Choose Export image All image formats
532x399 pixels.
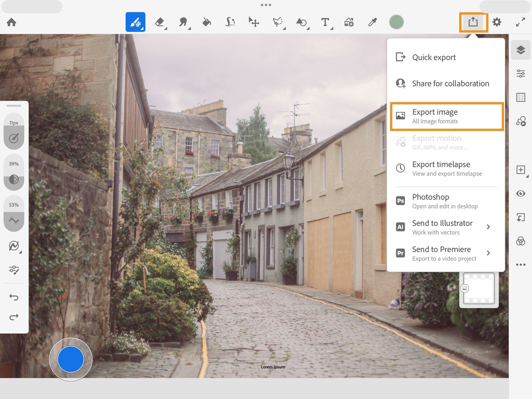(447, 116)
